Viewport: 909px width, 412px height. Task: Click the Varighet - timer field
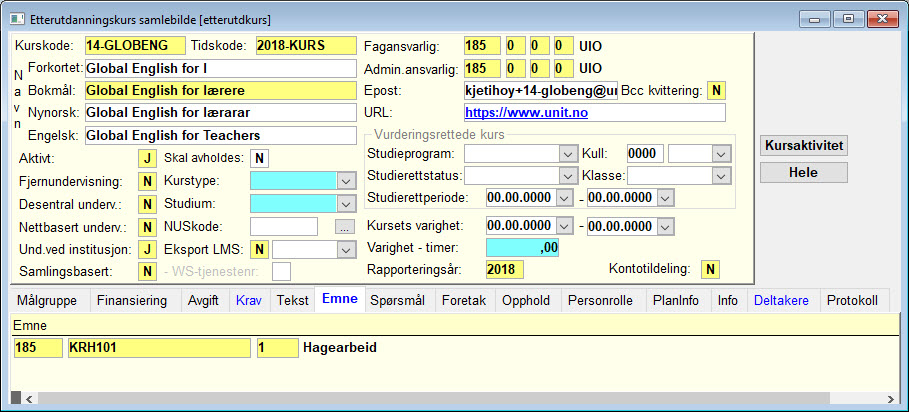click(522, 248)
